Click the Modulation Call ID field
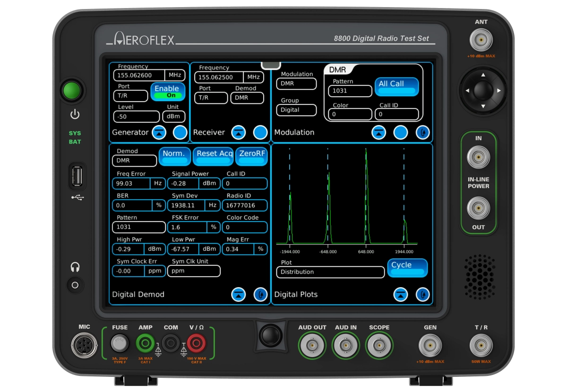Image resolution: width=567 pixels, height=392 pixels. point(397,114)
